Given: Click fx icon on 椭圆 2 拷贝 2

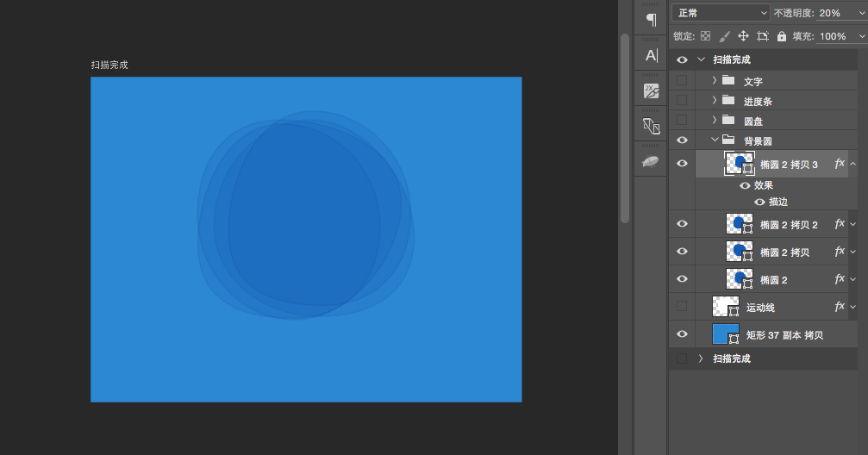Looking at the screenshot, I should click(840, 224).
